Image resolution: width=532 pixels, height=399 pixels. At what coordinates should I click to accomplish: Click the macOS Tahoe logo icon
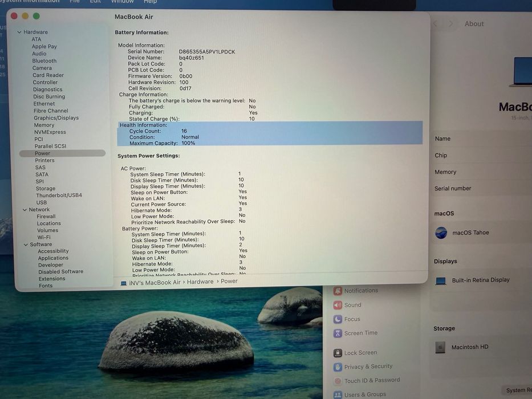[441, 233]
